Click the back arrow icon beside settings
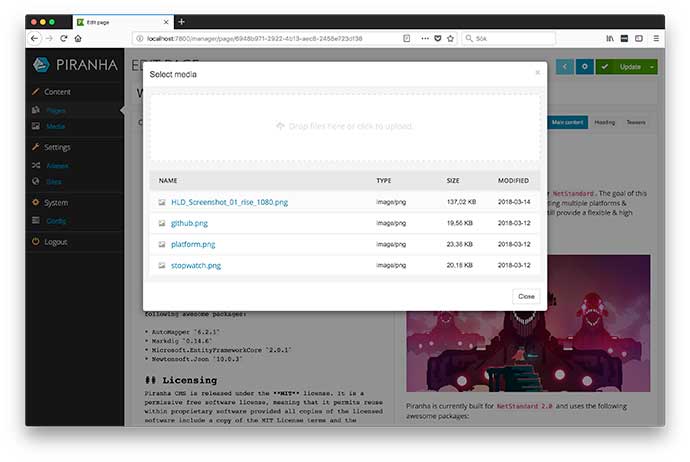Image resolution: width=690 pixels, height=462 pixels. 565,67
